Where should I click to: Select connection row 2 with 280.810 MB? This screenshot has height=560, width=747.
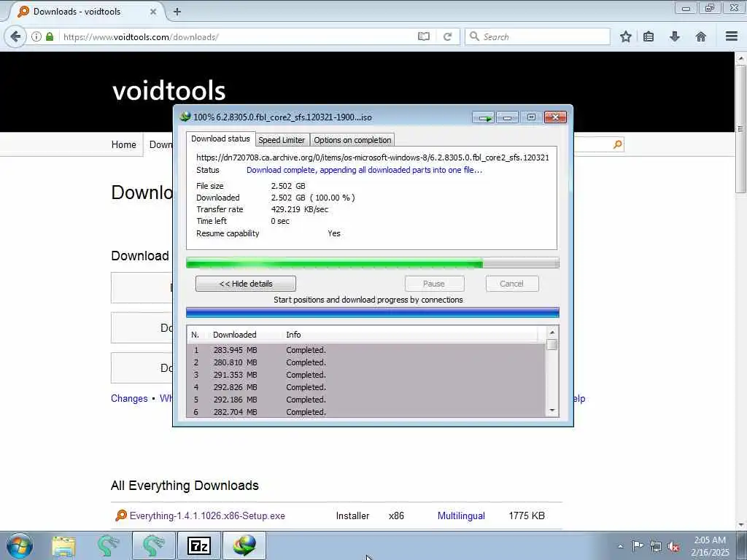(x=366, y=362)
